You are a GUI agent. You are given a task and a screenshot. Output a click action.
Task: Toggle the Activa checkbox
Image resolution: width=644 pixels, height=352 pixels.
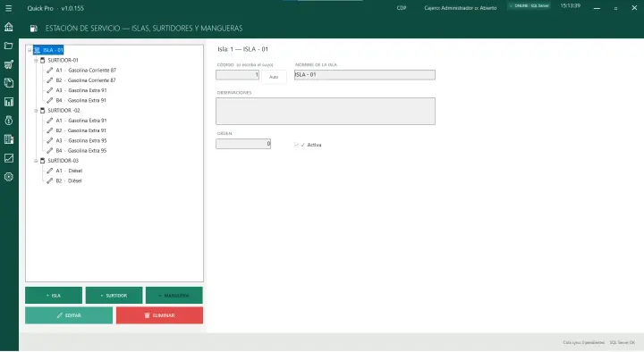click(296, 145)
